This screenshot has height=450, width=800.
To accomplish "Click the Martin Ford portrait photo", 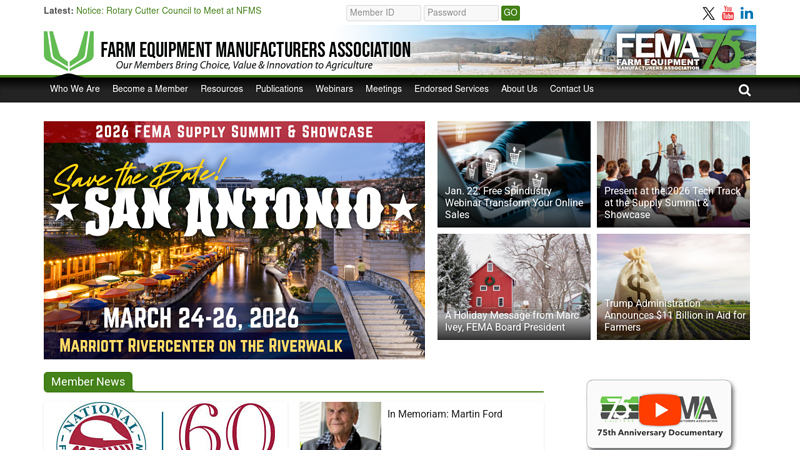I will [x=340, y=426].
